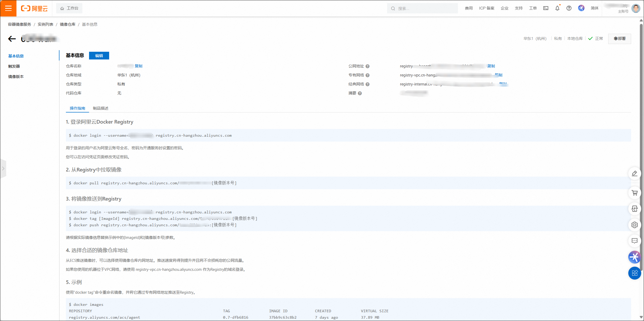Open the user avatar account menu
The height and width of the screenshot is (321, 644).
[x=636, y=8]
